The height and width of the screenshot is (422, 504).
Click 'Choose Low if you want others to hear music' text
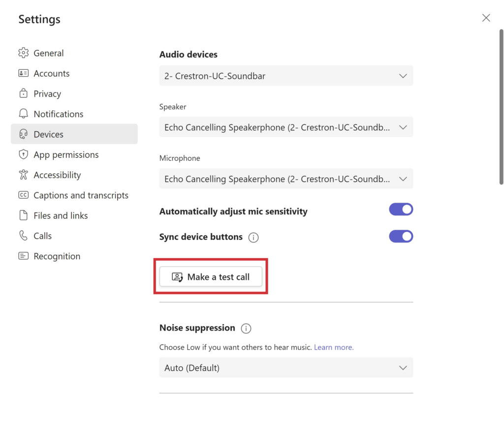[x=236, y=347]
